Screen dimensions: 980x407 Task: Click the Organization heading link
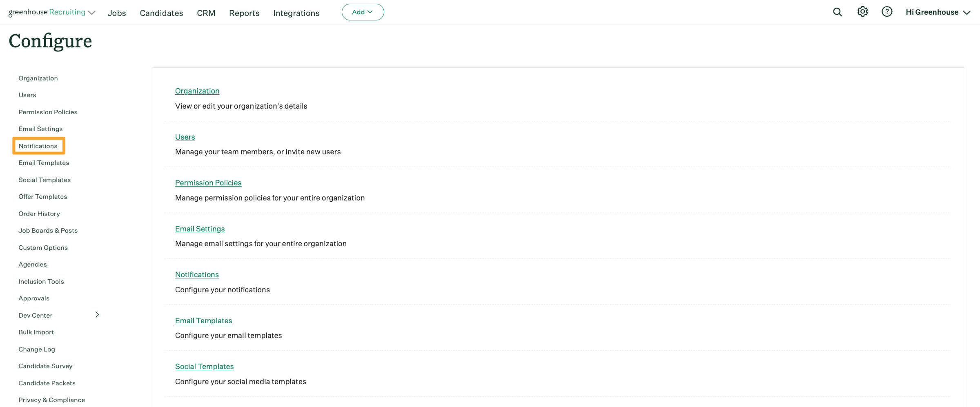pyautogui.click(x=197, y=91)
